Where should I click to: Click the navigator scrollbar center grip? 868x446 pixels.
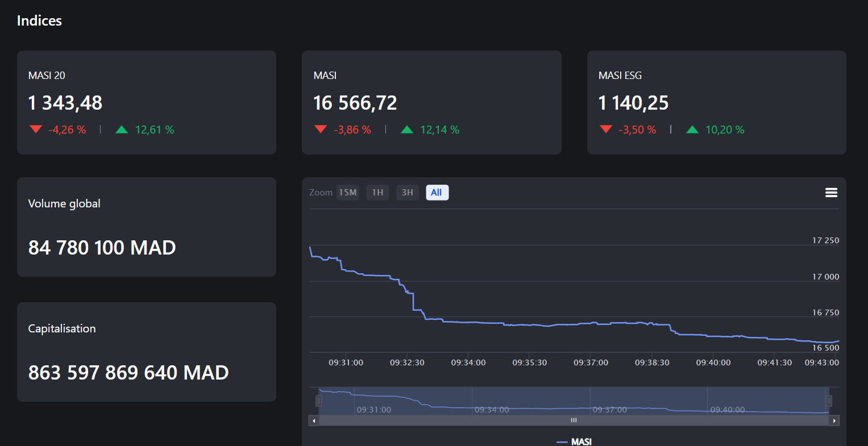click(x=574, y=420)
